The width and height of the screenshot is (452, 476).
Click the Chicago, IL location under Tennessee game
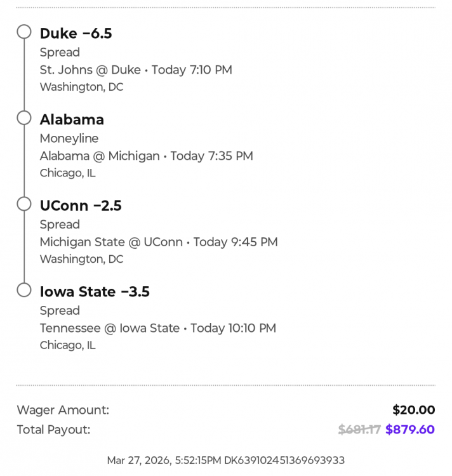(x=67, y=345)
